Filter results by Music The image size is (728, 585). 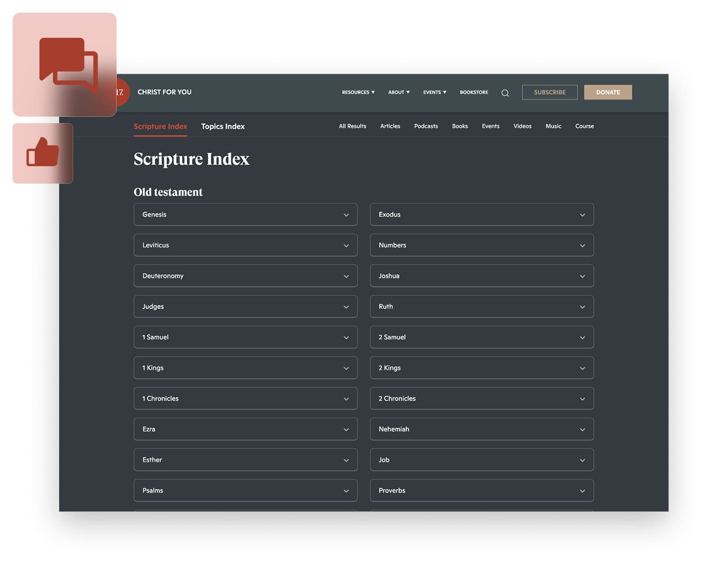pos(553,126)
